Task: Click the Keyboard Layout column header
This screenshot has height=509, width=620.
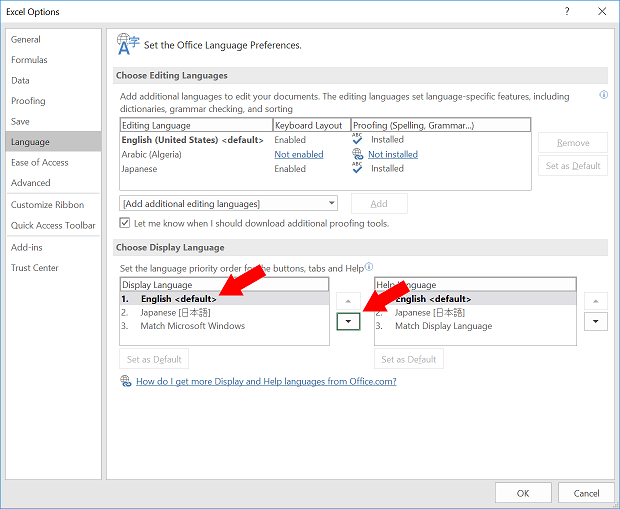Action: (x=312, y=125)
